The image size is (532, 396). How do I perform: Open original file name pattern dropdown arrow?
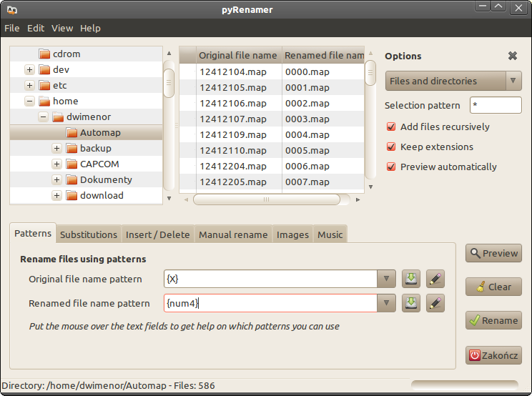[386, 279]
